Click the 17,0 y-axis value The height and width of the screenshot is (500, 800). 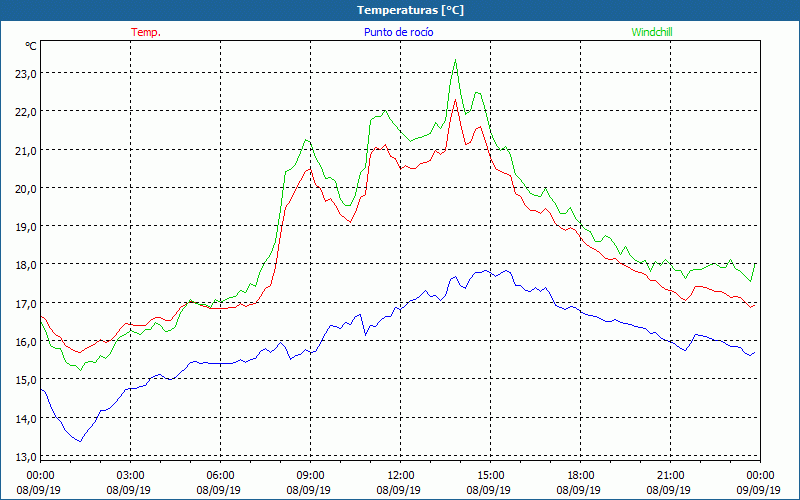click(26, 304)
